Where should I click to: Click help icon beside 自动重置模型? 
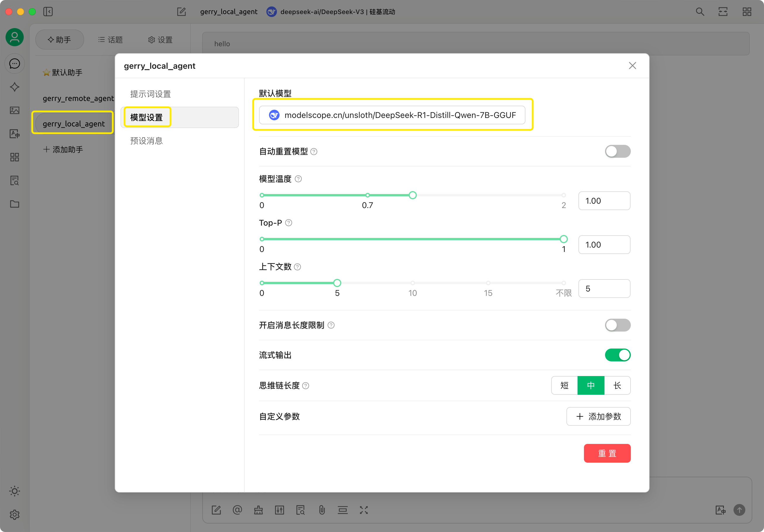point(314,152)
